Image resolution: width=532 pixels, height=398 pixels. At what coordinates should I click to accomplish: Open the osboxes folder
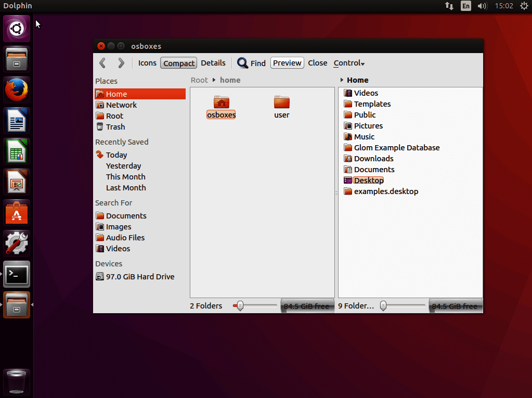click(x=220, y=102)
